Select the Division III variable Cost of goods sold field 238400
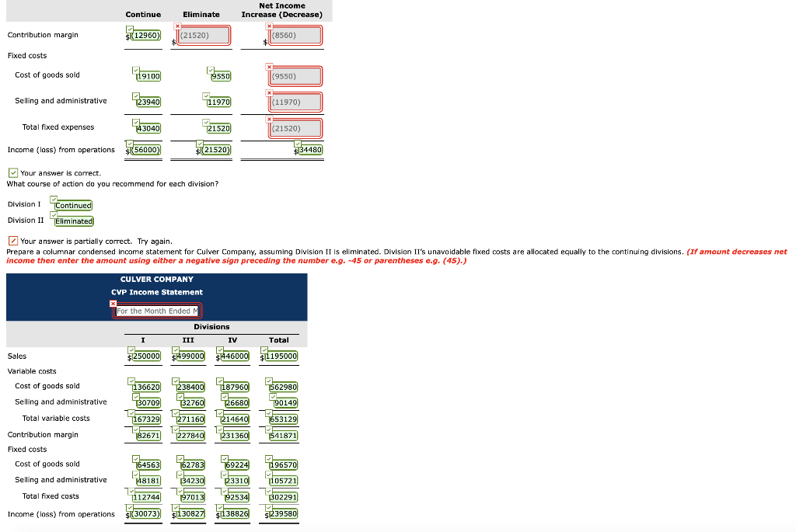 tap(190, 387)
